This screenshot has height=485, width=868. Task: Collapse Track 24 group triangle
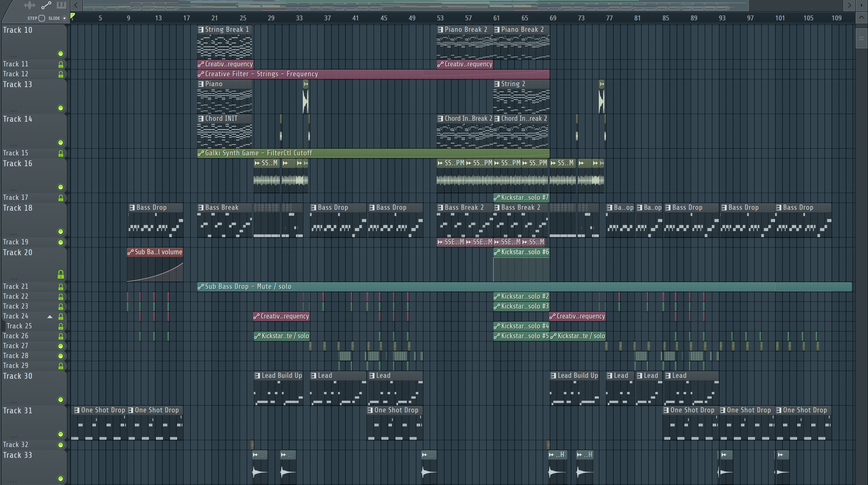[x=50, y=316]
